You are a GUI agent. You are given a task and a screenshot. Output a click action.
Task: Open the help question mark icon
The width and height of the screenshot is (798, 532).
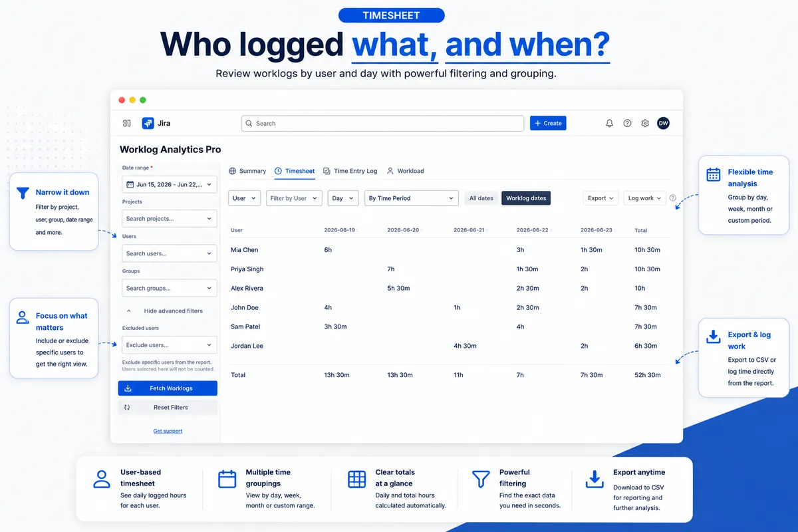[627, 123]
